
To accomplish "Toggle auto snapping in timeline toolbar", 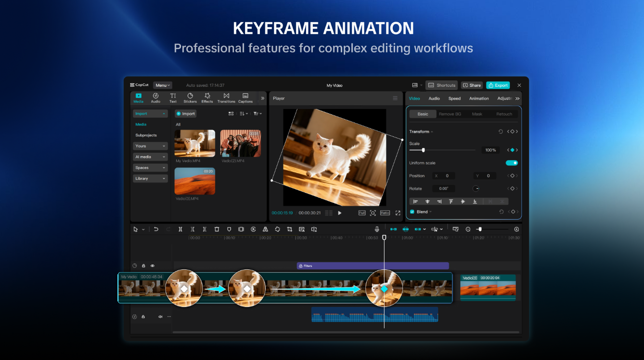I will click(405, 229).
